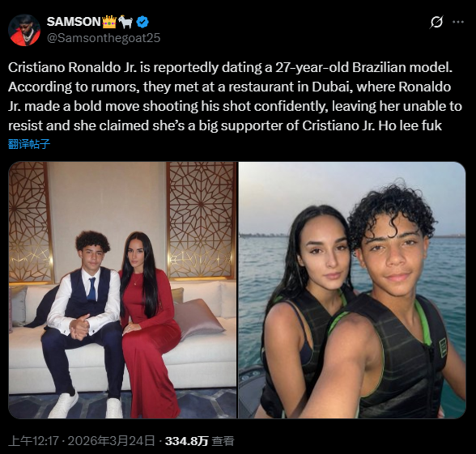476x454 pixels.
Task: Click the crown emoji beside SAMSON
Action: [109, 22]
